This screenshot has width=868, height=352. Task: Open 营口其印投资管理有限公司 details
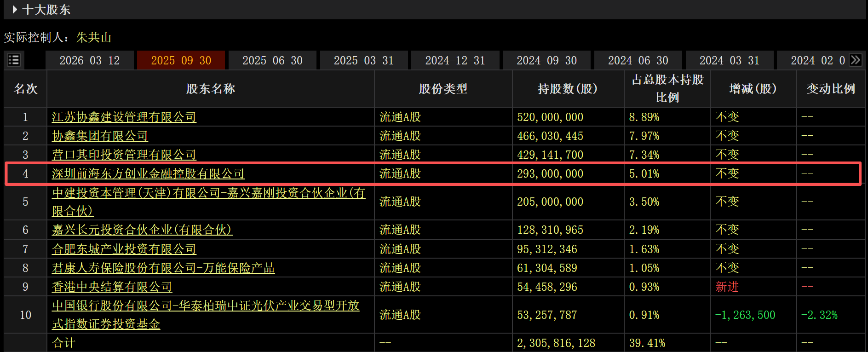(124, 155)
